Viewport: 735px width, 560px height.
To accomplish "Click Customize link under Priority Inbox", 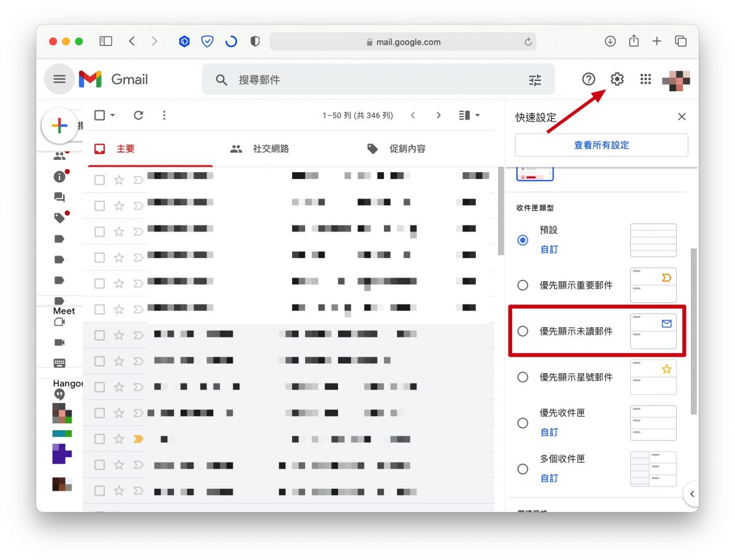I will 549,432.
